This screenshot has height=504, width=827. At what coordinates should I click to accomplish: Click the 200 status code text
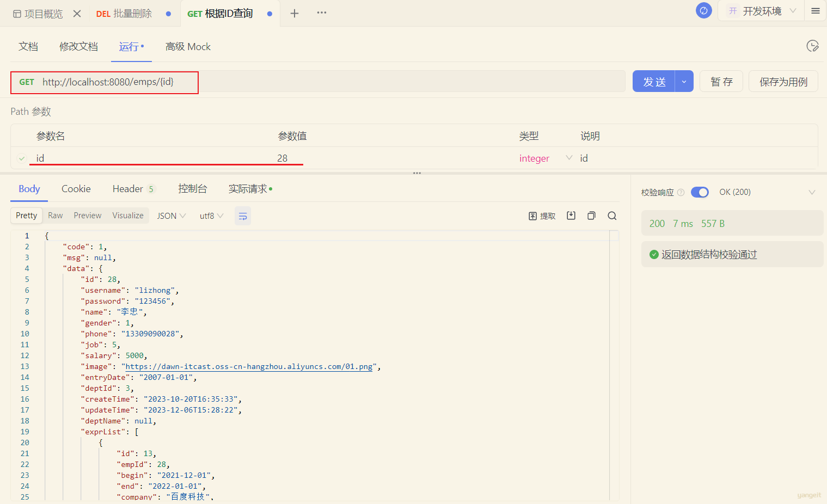pyautogui.click(x=657, y=224)
